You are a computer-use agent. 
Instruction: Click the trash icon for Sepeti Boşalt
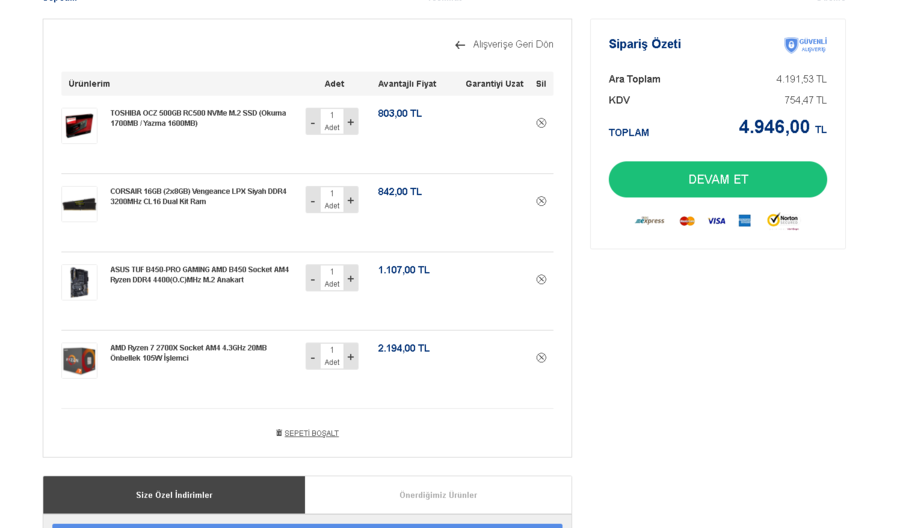(x=279, y=433)
